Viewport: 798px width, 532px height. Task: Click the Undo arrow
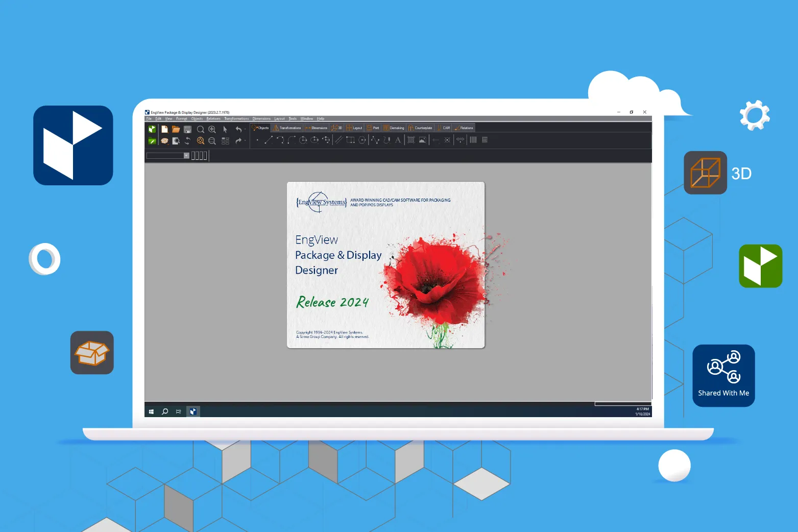click(238, 130)
